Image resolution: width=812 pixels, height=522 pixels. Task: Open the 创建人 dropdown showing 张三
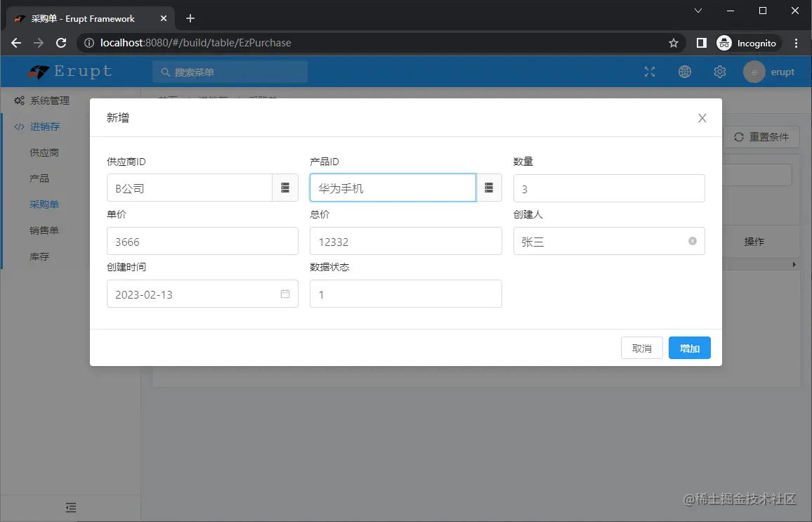tap(609, 241)
